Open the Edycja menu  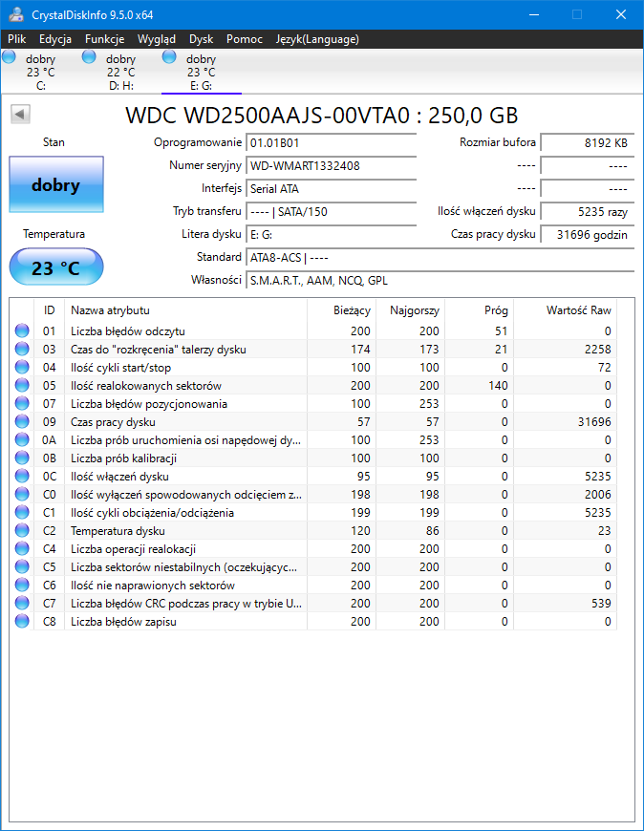55,39
